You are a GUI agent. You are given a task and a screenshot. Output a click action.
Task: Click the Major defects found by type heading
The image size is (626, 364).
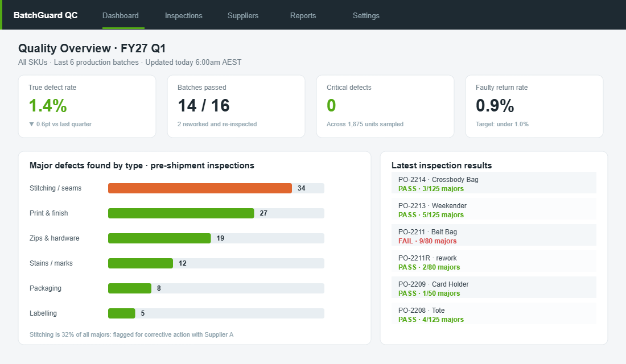coord(142,166)
